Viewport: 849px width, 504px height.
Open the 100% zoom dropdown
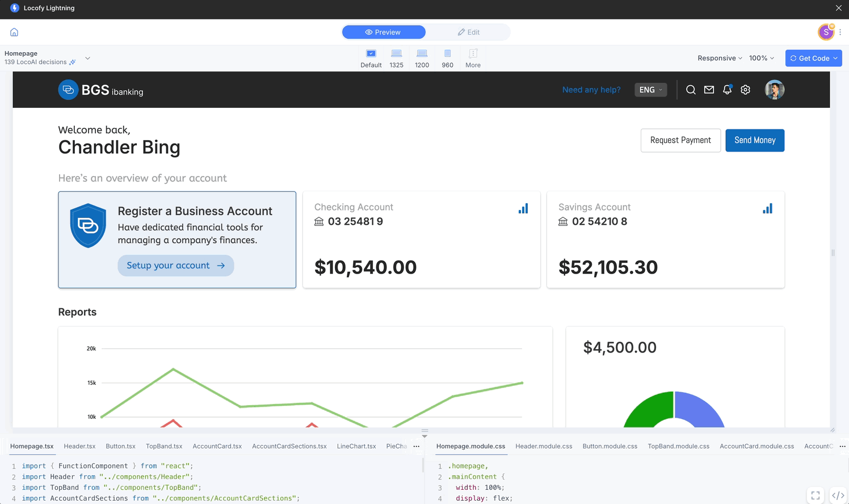click(761, 58)
